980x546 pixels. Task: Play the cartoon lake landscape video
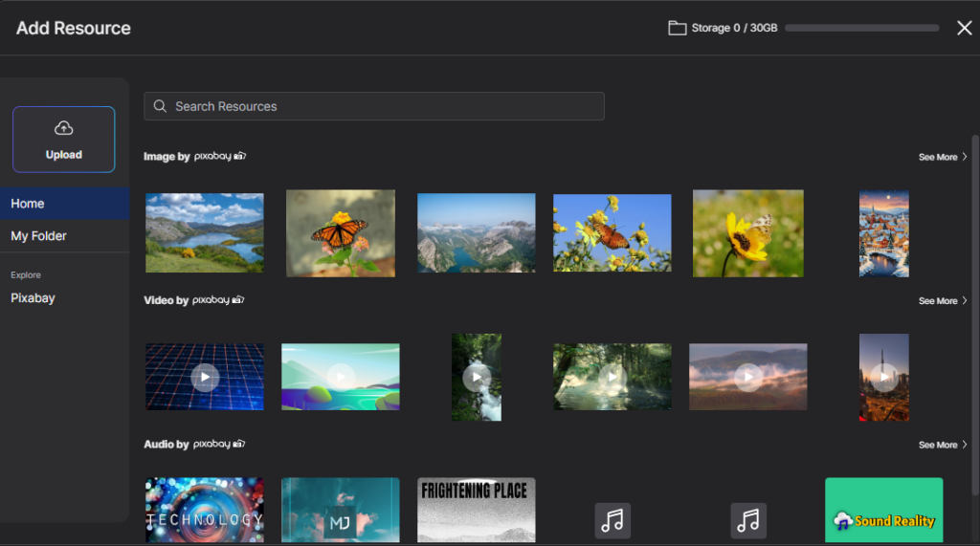[x=341, y=377]
